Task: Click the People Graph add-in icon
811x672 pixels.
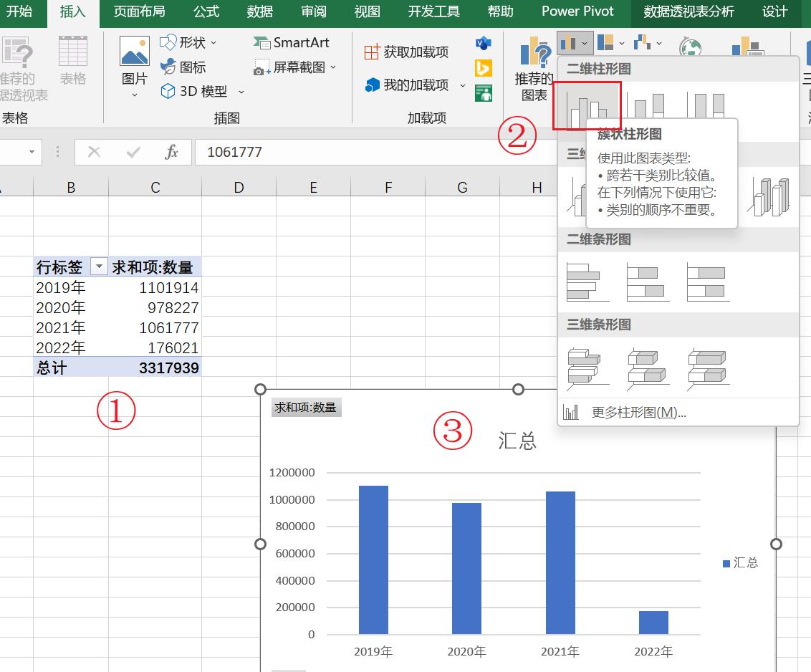Action: (484, 94)
